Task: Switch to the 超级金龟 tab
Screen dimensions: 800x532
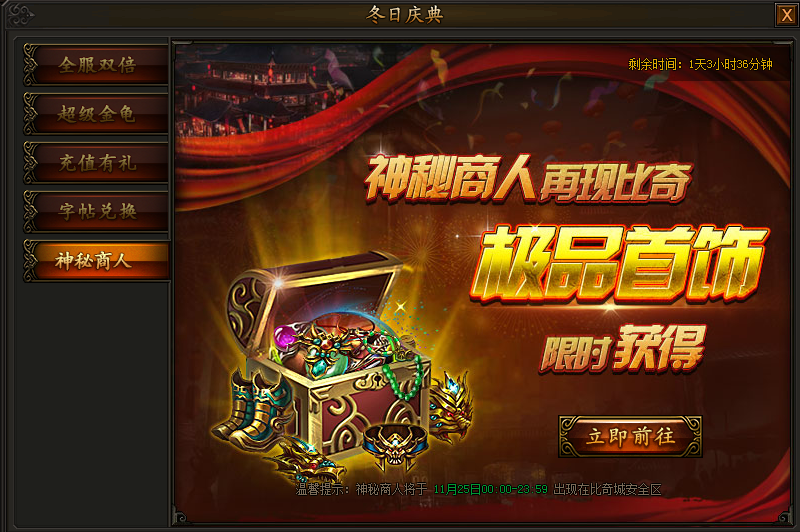Action: tap(96, 114)
